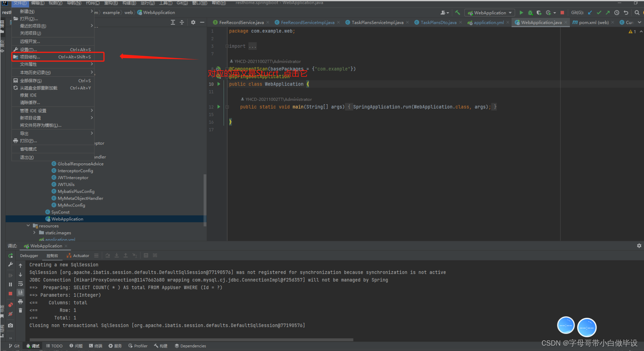The image size is (644, 351).
Task: Click 清除缓存 in the File menu
Action: pyautogui.click(x=53, y=102)
